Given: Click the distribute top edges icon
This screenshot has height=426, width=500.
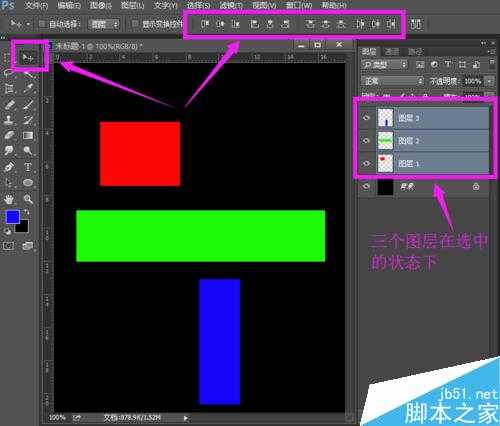Looking at the screenshot, I should coord(310,24).
